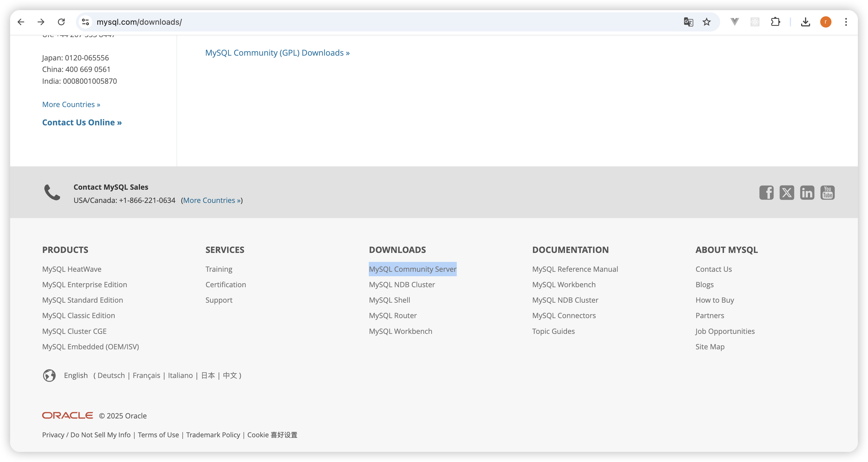Open the Extensions puzzle icon
The image size is (868, 462).
tap(775, 22)
